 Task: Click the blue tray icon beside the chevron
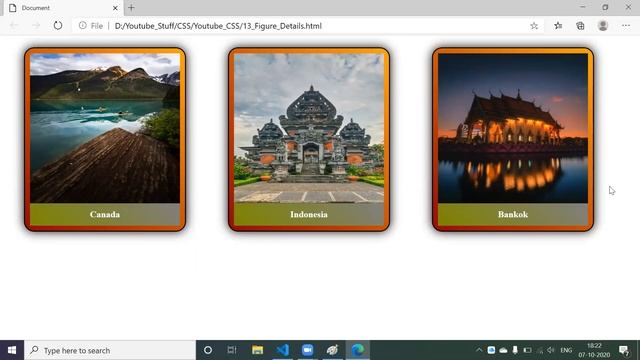click(x=491, y=350)
